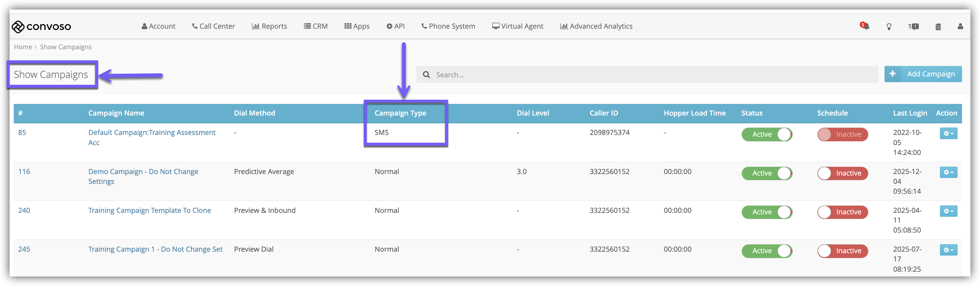The height and width of the screenshot is (286, 980).
Task: Click the lightbulb tips icon
Action: [889, 27]
